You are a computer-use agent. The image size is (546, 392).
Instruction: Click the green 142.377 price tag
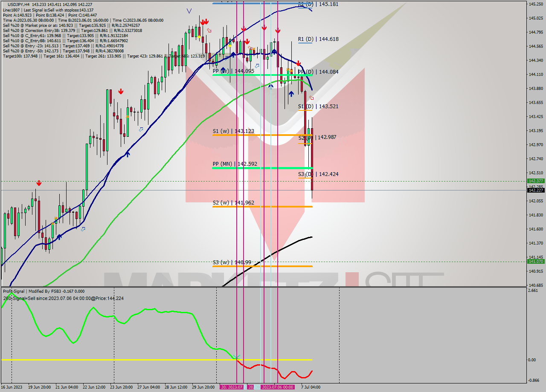pyautogui.click(x=536, y=181)
